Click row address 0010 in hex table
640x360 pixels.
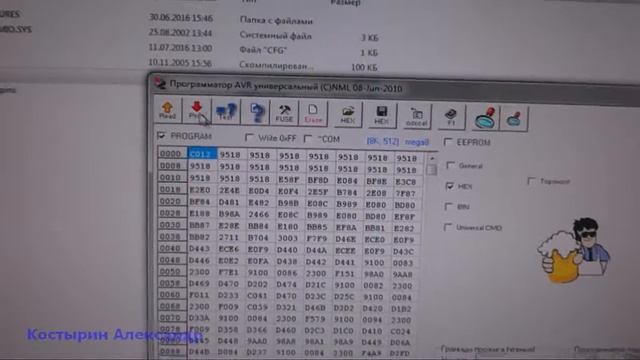(171, 178)
